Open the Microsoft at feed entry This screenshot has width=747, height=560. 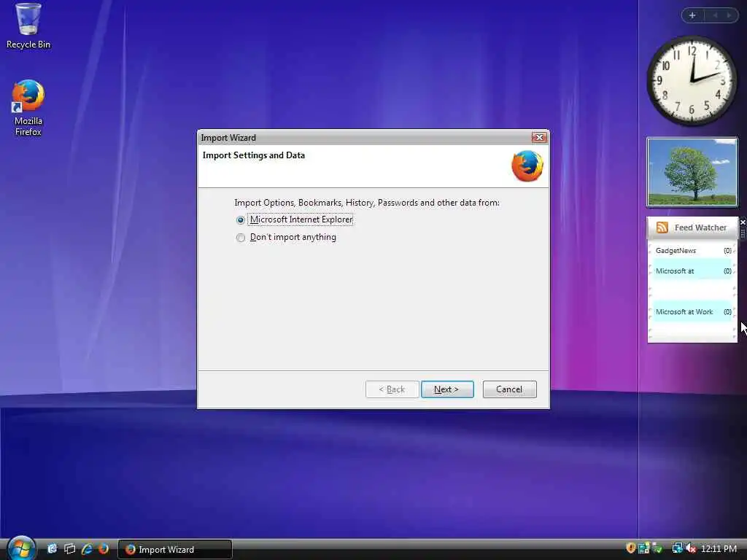[692, 271]
